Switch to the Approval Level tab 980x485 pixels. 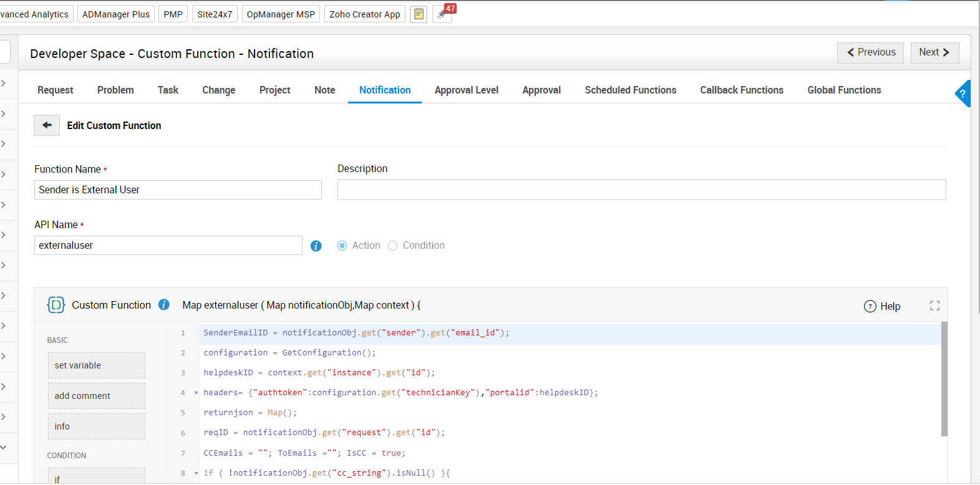coord(466,90)
